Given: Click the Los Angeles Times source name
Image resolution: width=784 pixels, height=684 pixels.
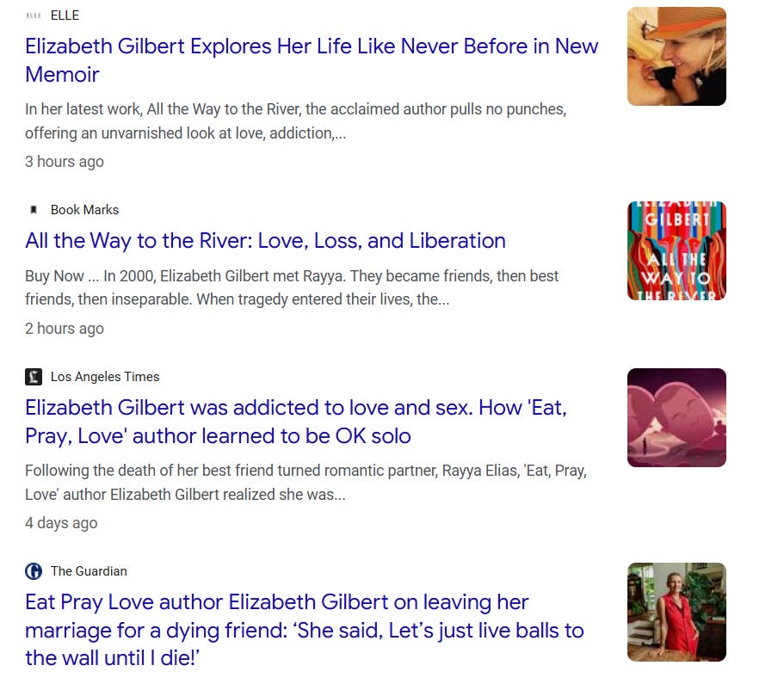Looking at the screenshot, I should [105, 377].
